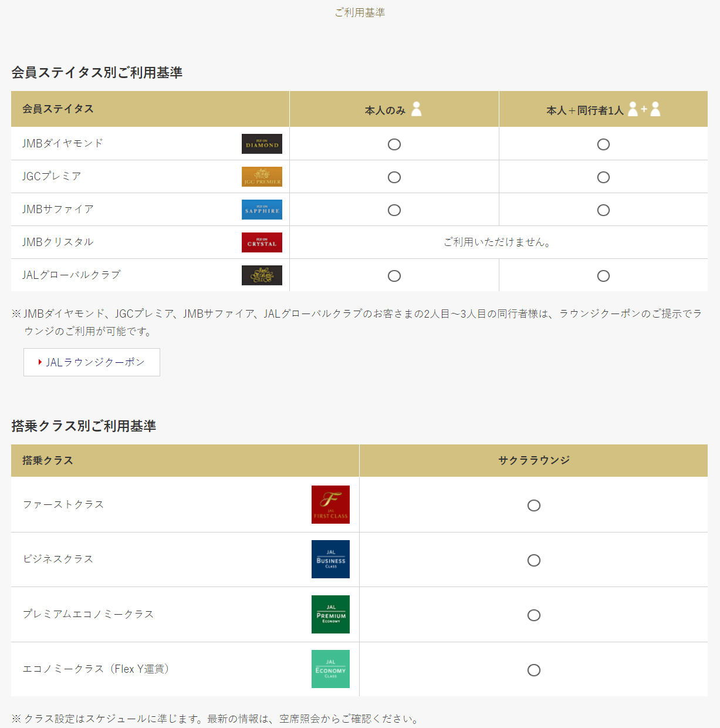Click the circle for ファーストクラス Sakura Lounge
Image resolution: width=720 pixels, height=728 pixels.
pos(534,505)
